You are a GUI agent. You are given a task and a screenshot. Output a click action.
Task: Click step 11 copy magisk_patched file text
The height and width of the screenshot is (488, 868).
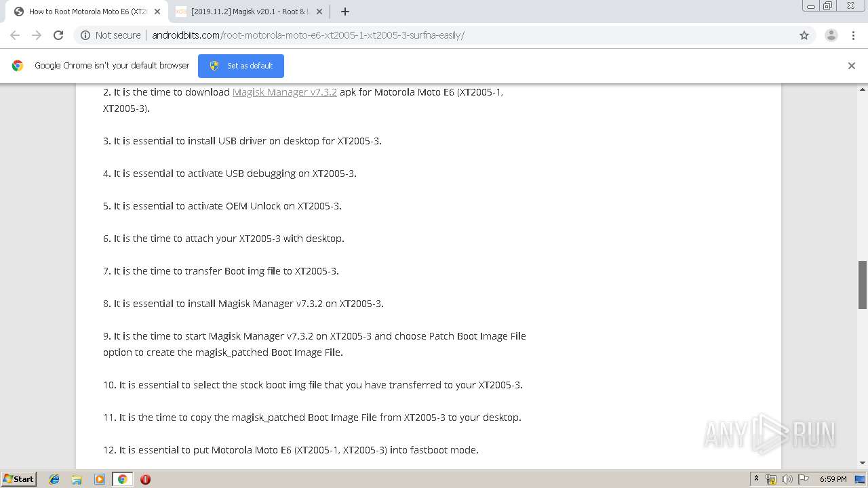(312, 418)
